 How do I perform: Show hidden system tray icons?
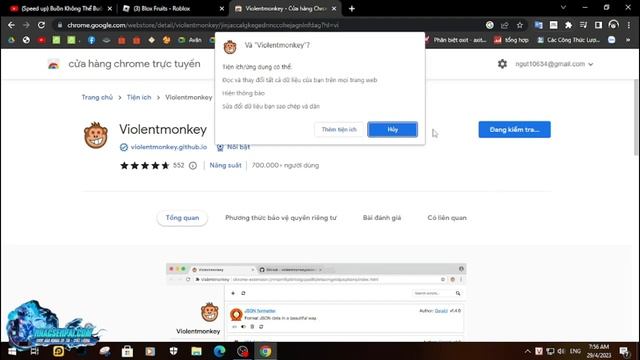(527, 351)
